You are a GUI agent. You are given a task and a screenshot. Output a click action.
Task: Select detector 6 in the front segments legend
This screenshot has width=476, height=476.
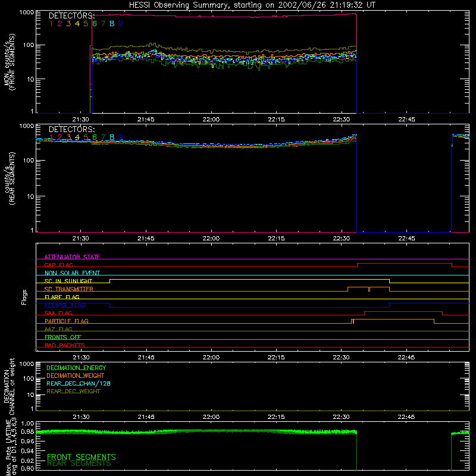pos(95,24)
